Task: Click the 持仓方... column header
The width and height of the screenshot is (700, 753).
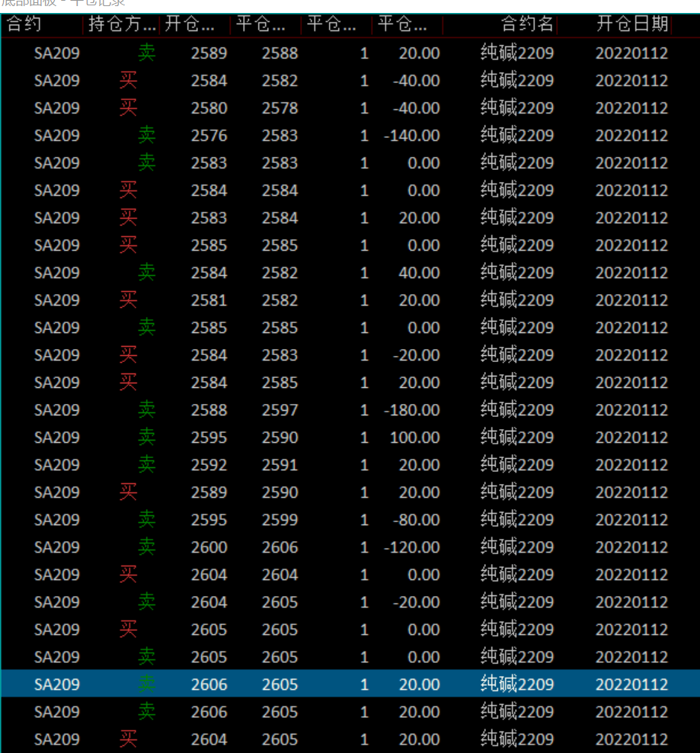Action: (x=123, y=24)
